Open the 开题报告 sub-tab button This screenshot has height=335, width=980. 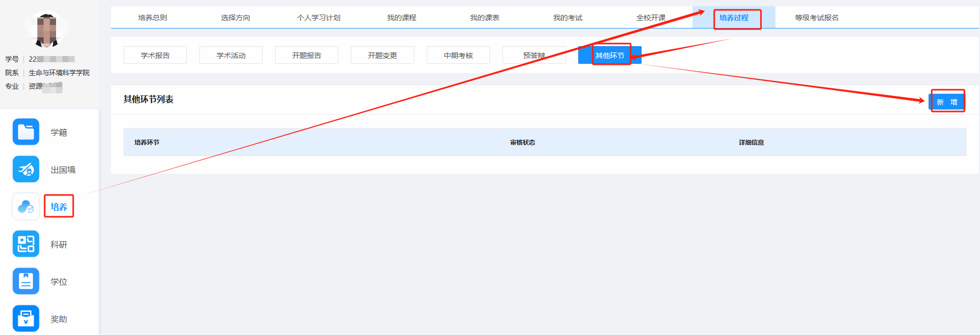307,55
